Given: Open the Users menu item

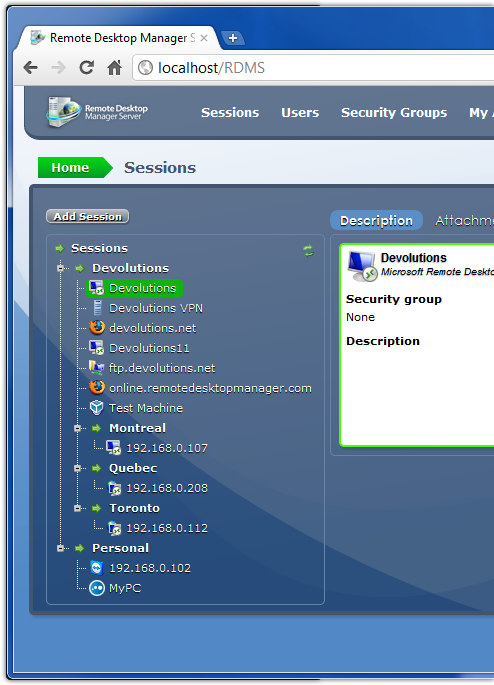Looking at the screenshot, I should point(300,113).
